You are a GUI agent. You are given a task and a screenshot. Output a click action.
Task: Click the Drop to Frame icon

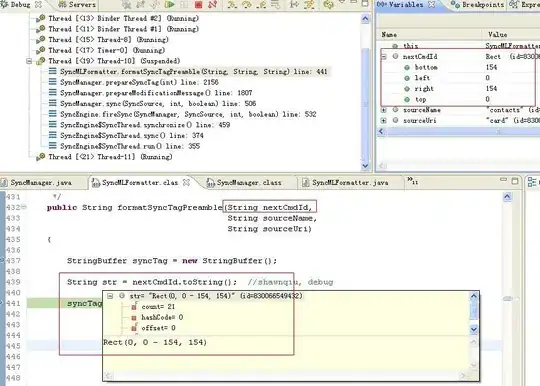[276, 4]
